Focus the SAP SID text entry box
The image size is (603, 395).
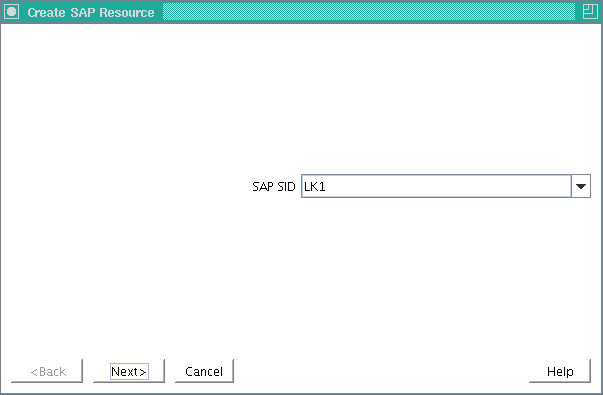(x=436, y=186)
